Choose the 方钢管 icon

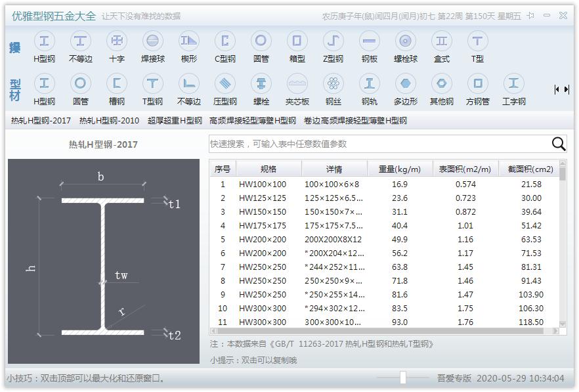(x=477, y=83)
